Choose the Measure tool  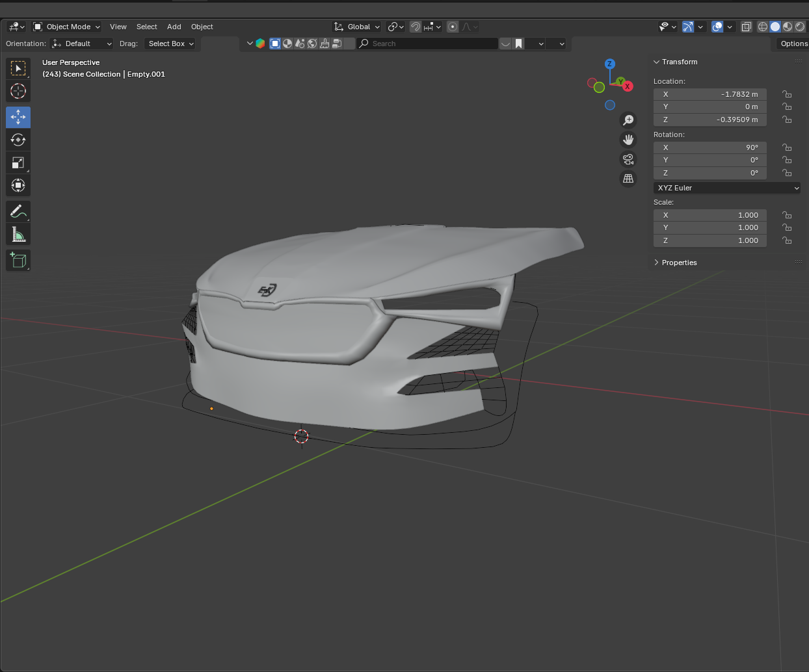click(x=18, y=234)
